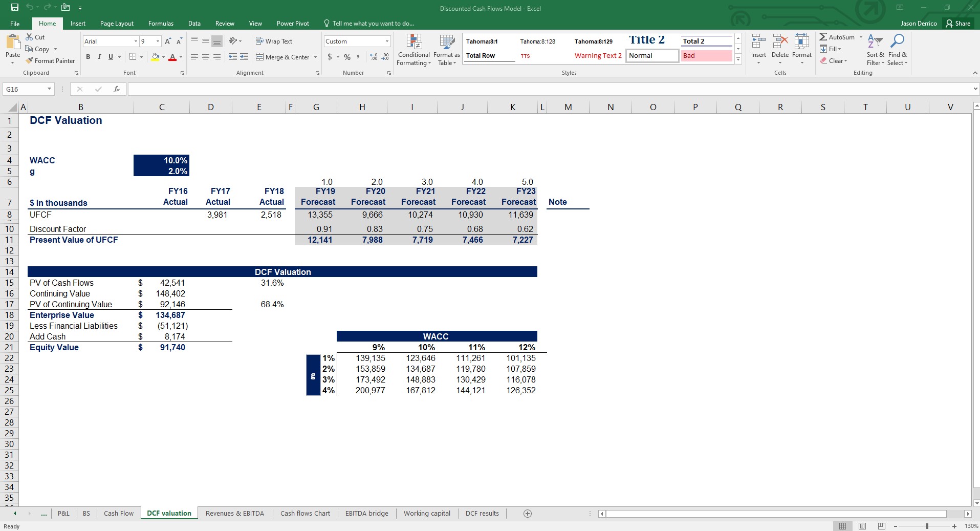Add a new sheet with plus icon

point(528,514)
